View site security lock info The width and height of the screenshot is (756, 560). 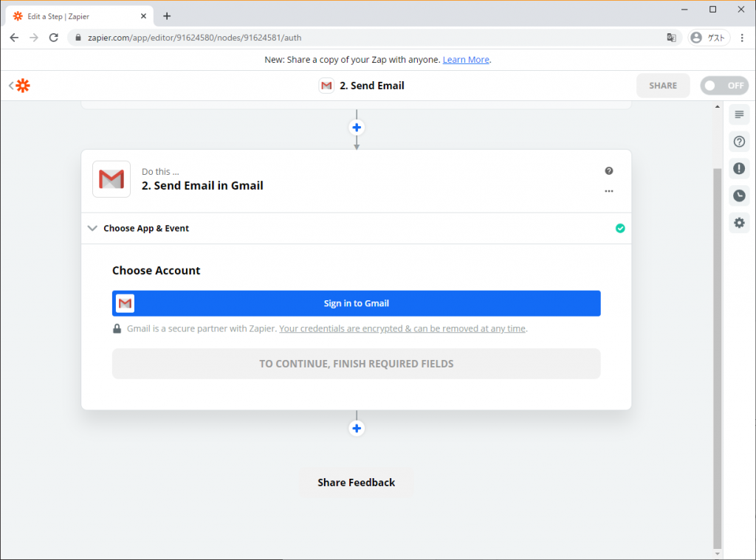(x=78, y=38)
